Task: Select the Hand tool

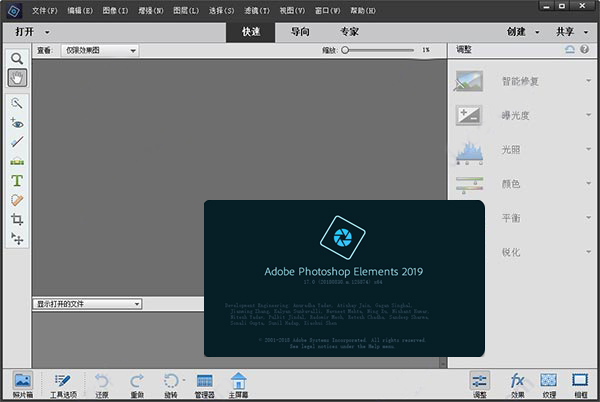Action: (x=17, y=78)
